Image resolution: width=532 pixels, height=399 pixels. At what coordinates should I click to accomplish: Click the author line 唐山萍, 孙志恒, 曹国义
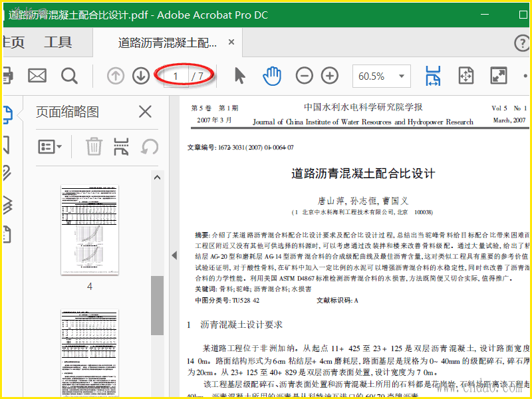point(363,201)
